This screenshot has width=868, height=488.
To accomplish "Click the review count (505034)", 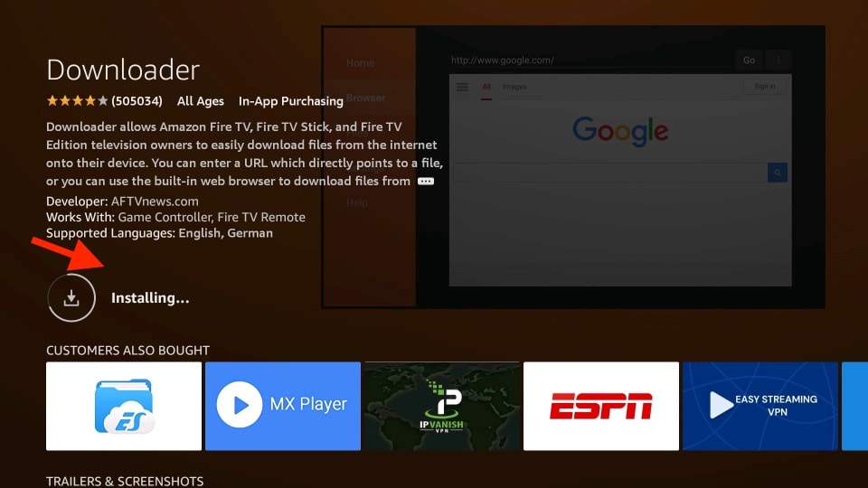I will point(137,100).
